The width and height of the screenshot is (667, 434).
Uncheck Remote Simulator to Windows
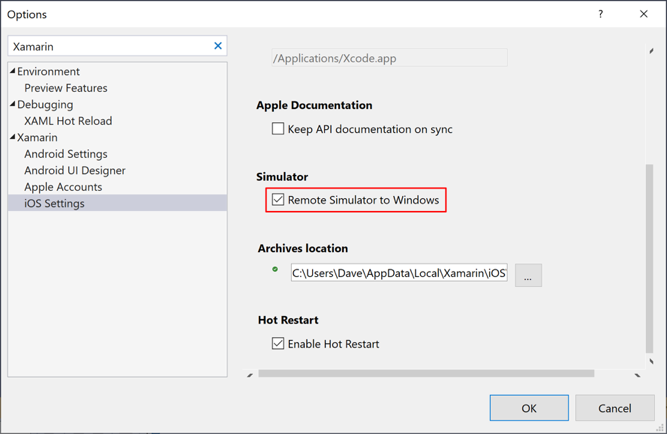pos(278,200)
